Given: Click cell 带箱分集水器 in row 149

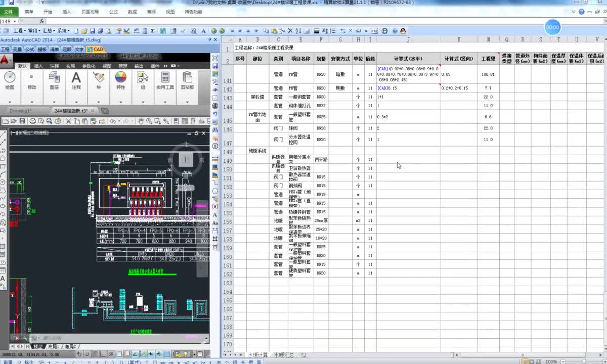Looking at the screenshot, I should 300,160.
